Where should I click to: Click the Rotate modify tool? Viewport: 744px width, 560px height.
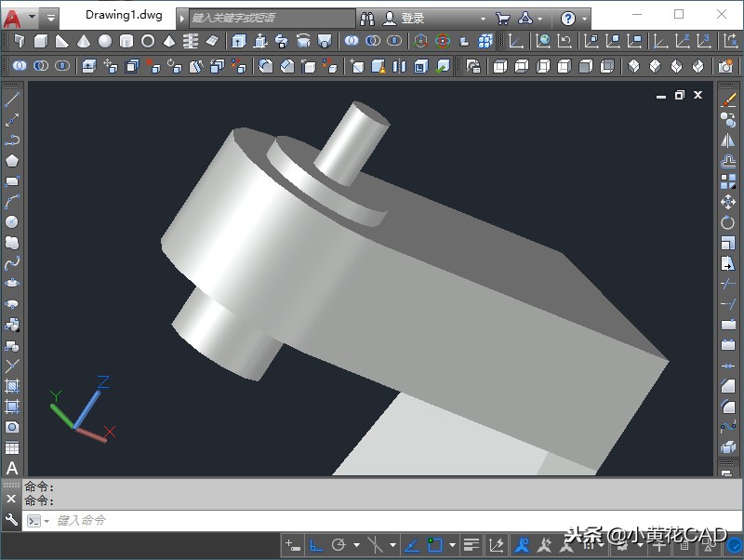(728, 222)
